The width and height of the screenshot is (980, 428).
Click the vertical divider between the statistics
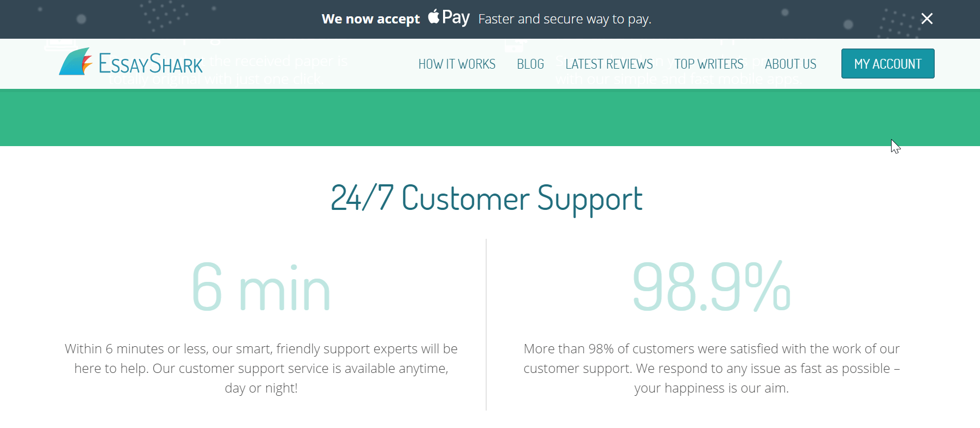486,324
